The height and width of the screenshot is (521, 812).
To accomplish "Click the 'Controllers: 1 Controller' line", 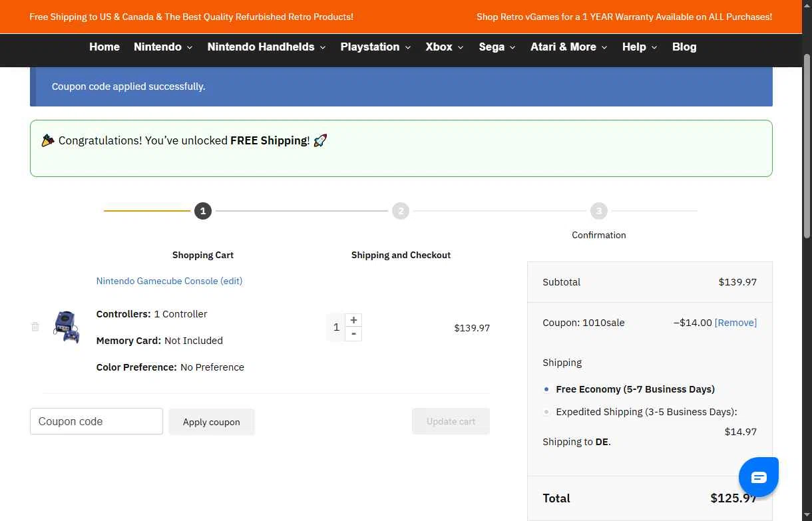I will tap(152, 314).
